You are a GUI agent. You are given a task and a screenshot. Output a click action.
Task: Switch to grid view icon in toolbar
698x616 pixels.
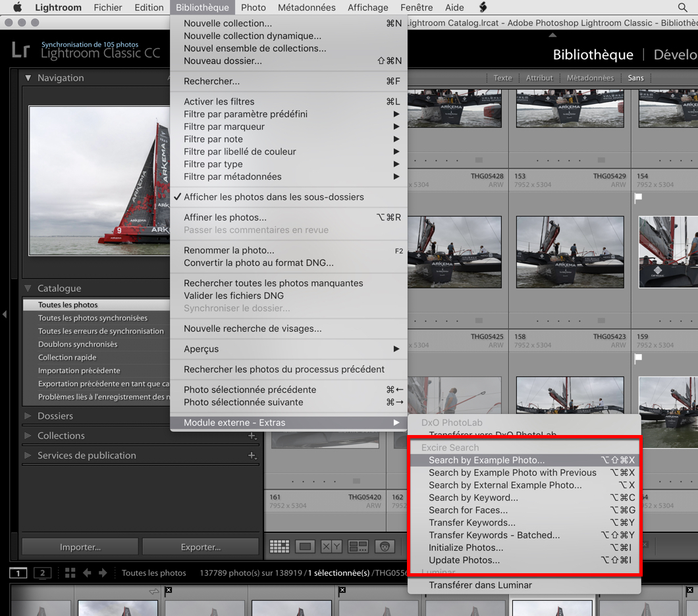(280, 546)
